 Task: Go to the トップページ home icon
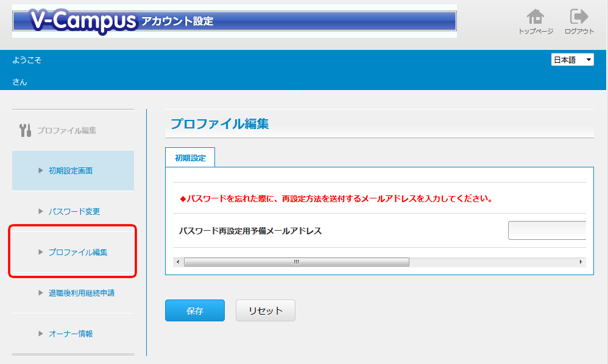536,16
